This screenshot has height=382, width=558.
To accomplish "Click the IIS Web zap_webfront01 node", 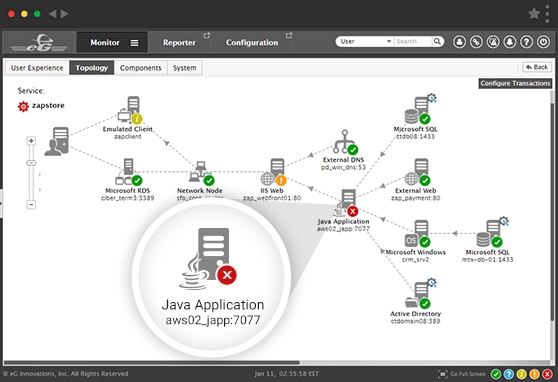I will [x=273, y=172].
